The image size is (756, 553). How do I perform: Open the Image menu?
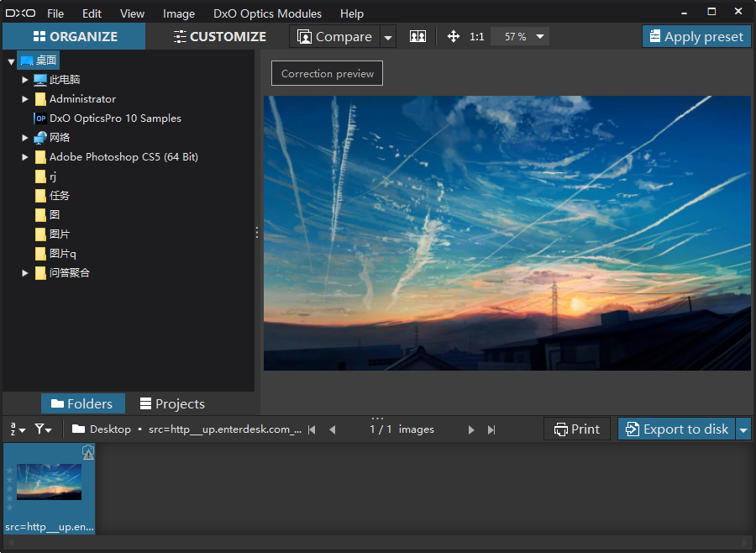pos(178,13)
